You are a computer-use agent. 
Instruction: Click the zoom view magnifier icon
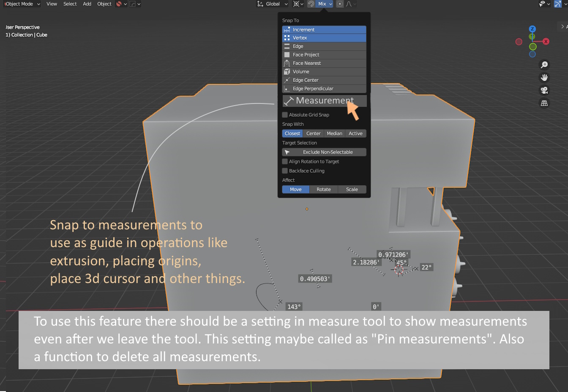[544, 65]
